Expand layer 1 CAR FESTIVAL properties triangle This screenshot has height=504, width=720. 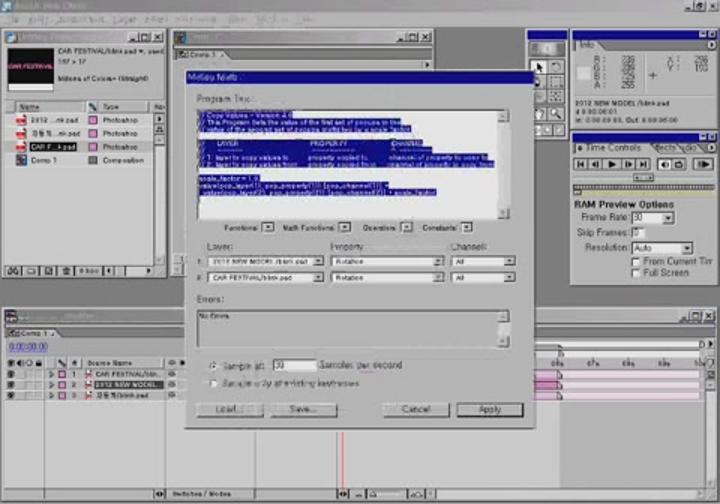point(51,375)
